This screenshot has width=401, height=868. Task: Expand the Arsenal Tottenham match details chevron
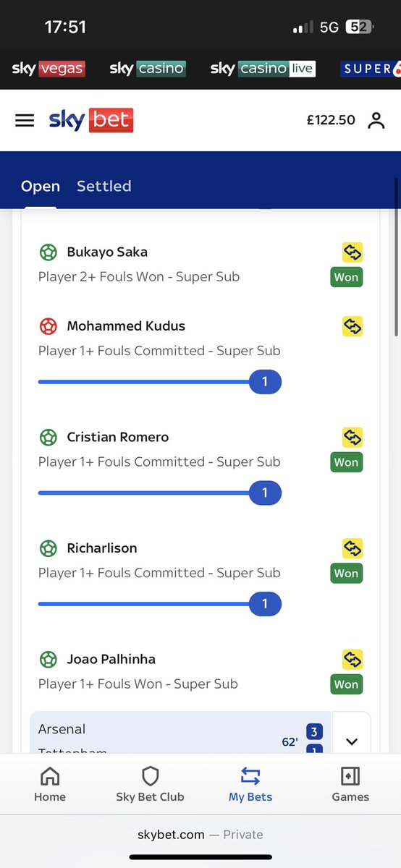352,741
